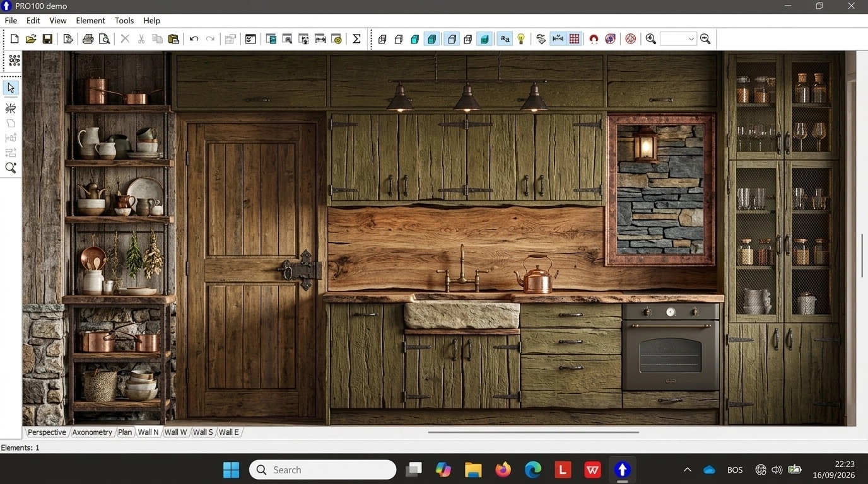
Task: Open the checklist properties window icon
Action: [250, 39]
